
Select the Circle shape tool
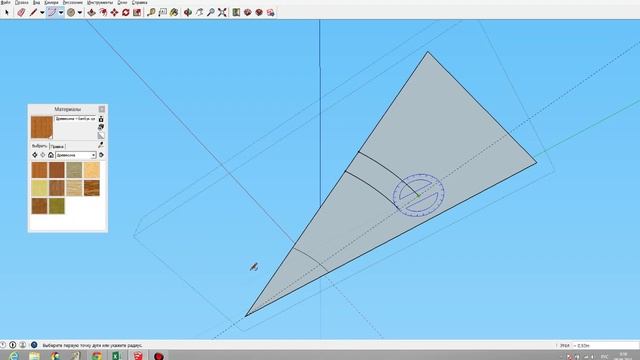click(x=71, y=12)
